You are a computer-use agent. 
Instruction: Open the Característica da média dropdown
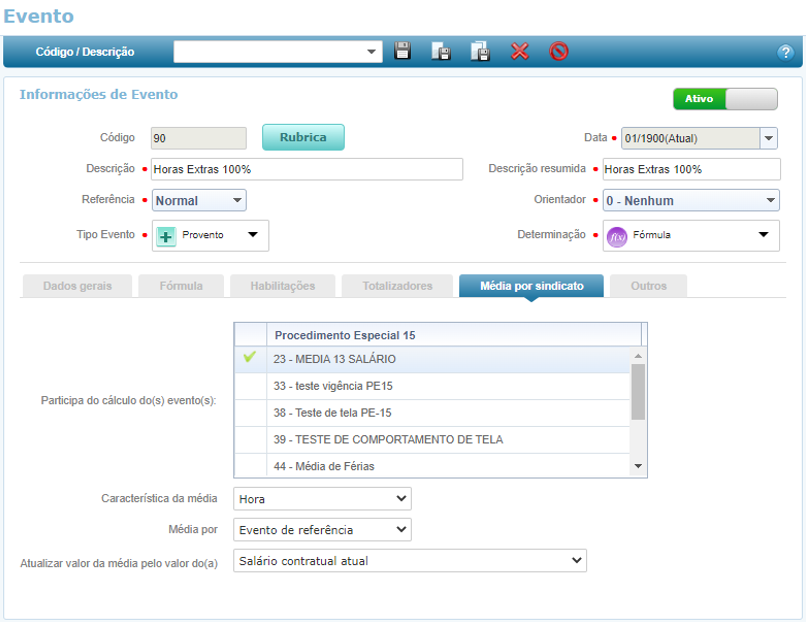pyautogui.click(x=322, y=498)
